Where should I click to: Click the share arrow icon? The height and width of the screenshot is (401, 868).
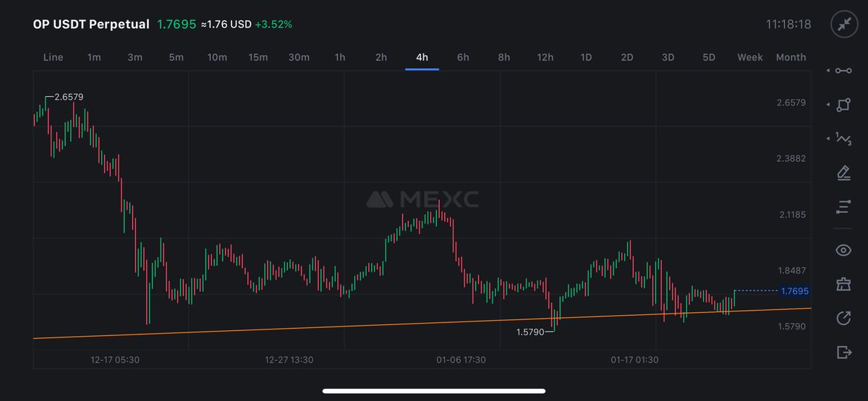(x=843, y=318)
